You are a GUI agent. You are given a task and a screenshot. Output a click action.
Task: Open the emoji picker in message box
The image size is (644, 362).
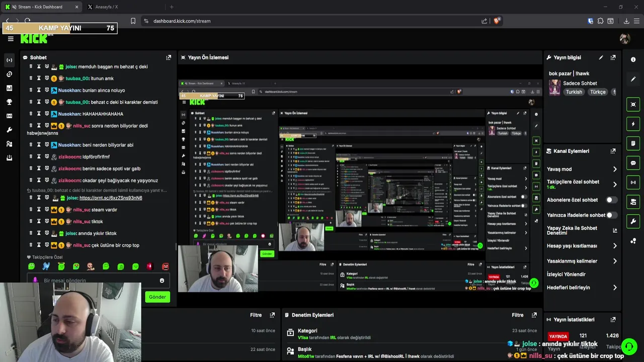tap(162, 281)
